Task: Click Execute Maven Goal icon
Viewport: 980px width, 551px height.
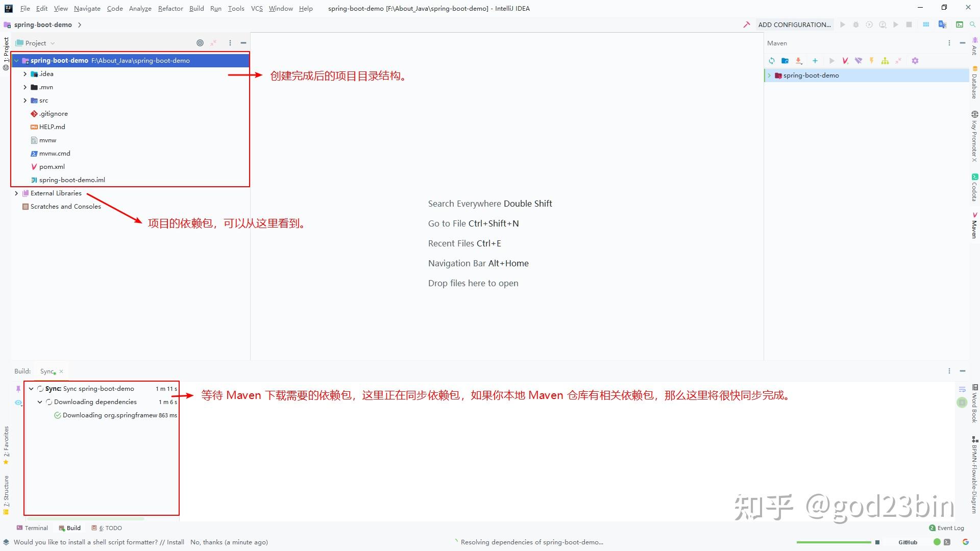Action: pyautogui.click(x=845, y=61)
